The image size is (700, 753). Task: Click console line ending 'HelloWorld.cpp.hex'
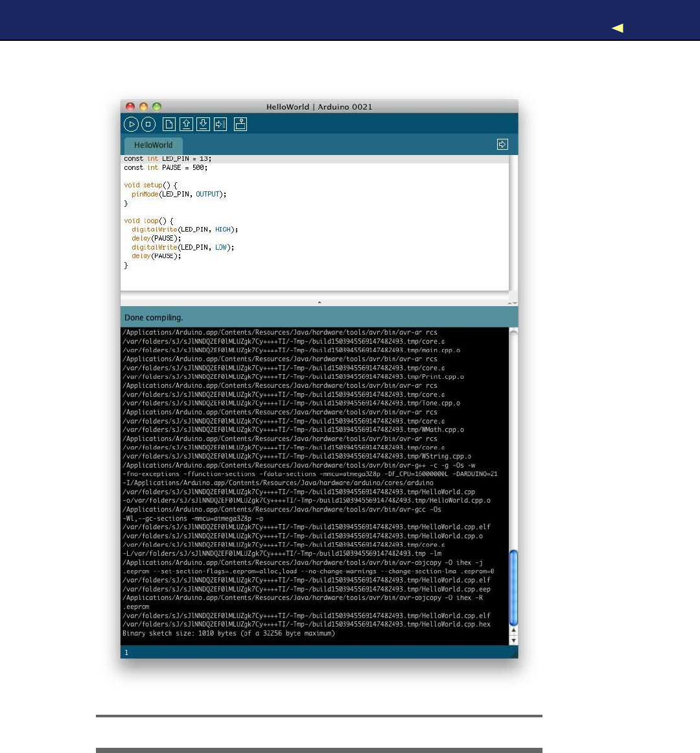(x=306, y=625)
